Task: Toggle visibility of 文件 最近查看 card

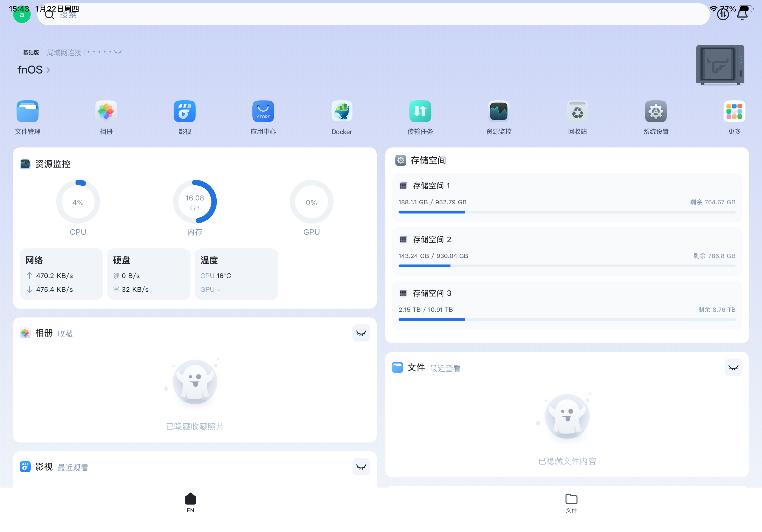Action: point(733,367)
